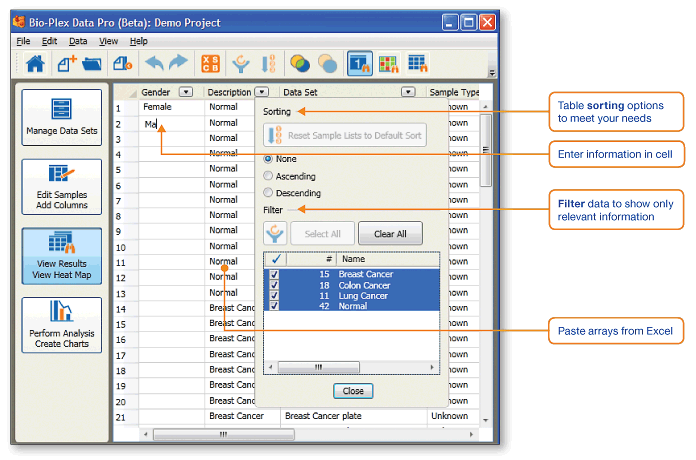This screenshot has height=460, width=696.
Task: Choose Descending sort order
Action: point(268,193)
